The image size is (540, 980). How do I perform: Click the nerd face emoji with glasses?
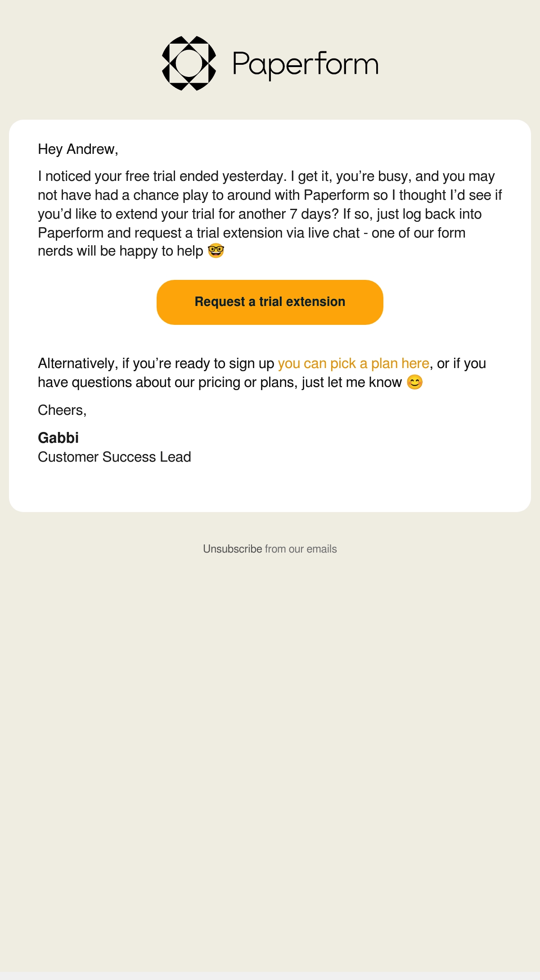tap(216, 251)
